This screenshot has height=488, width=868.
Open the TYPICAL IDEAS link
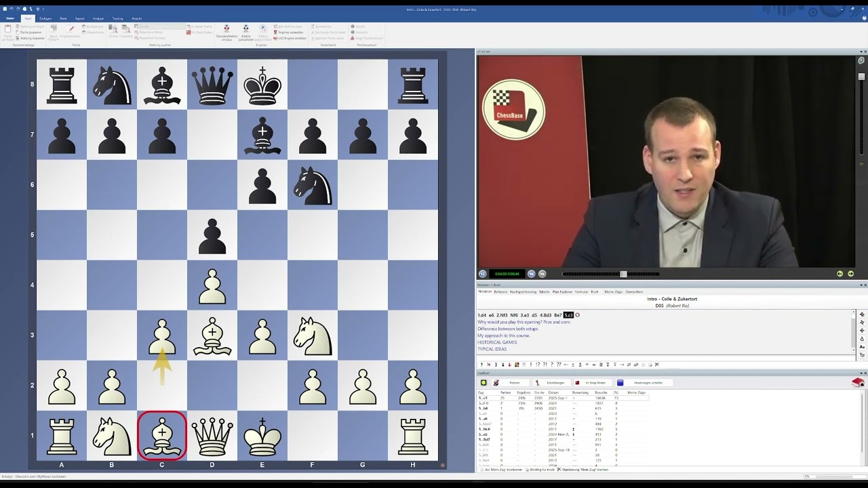point(492,349)
